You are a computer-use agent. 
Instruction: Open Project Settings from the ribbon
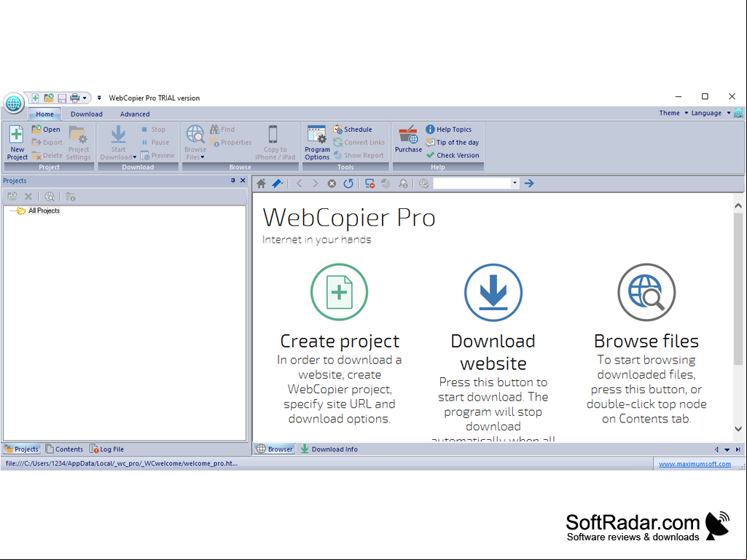(78, 143)
